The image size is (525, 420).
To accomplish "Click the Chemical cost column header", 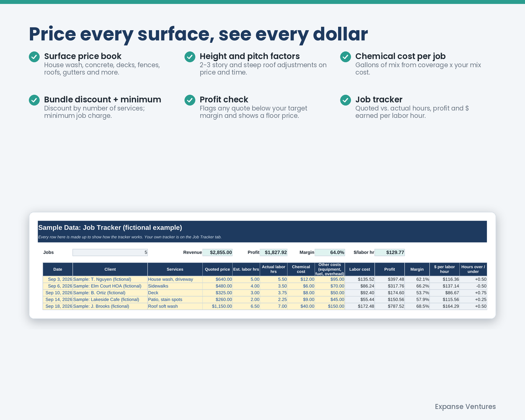I will click(301, 269).
